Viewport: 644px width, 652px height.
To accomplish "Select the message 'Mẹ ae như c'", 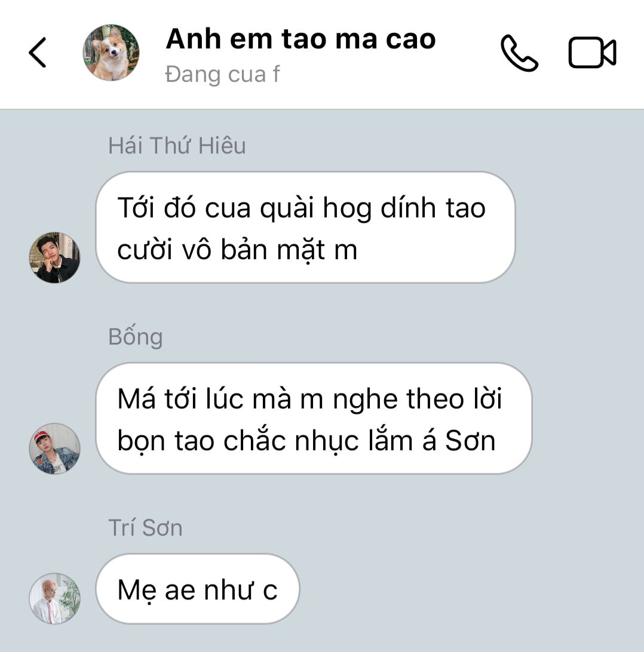I will tap(197, 589).
